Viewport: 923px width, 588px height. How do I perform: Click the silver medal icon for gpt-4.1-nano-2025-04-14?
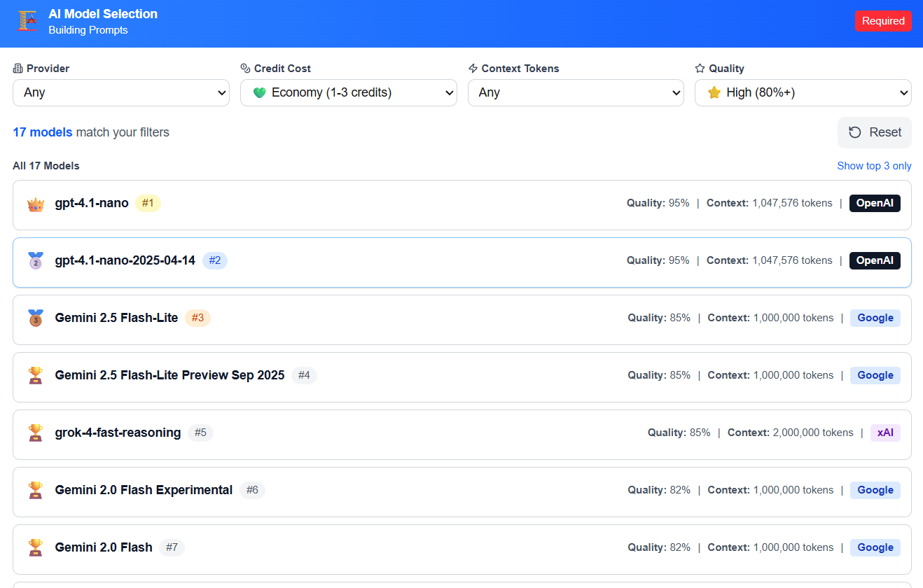[36, 261]
